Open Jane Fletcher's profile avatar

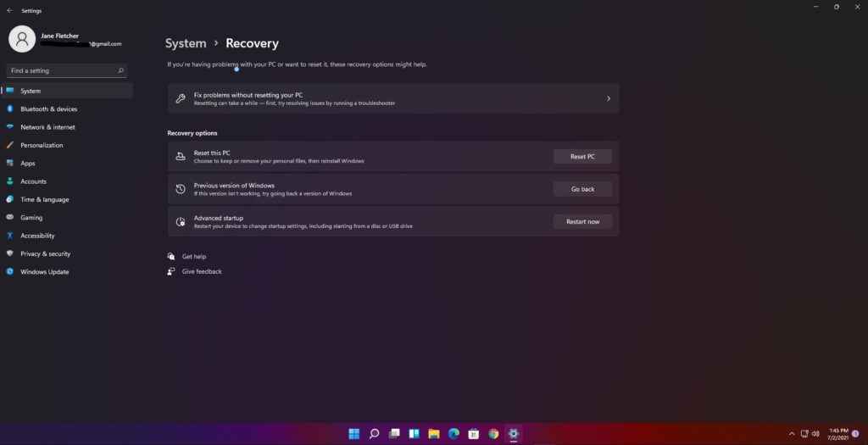click(x=22, y=39)
